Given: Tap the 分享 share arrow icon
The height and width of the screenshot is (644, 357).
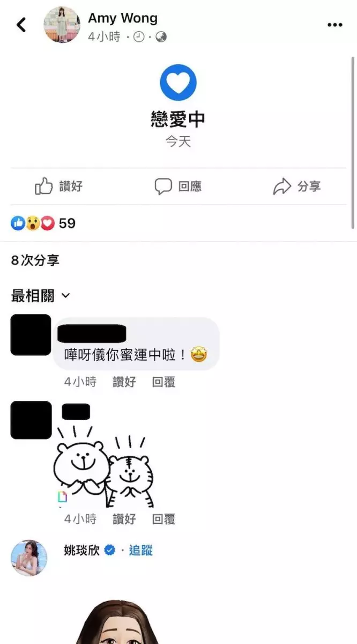Looking at the screenshot, I should click(x=282, y=186).
